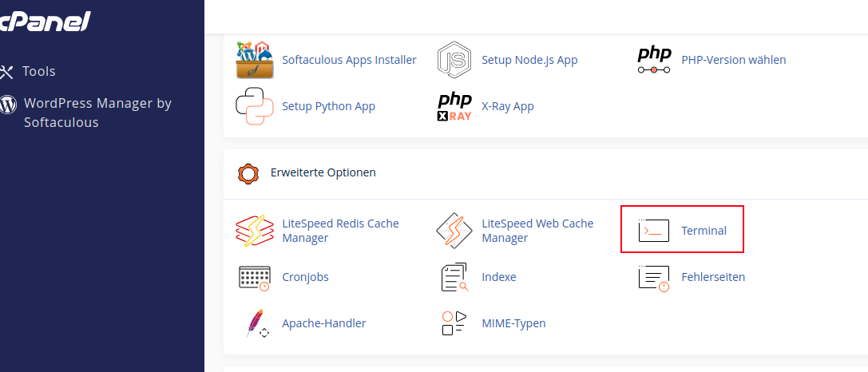
Task: Click the Fehlerseiten icon
Action: (x=654, y=277)
